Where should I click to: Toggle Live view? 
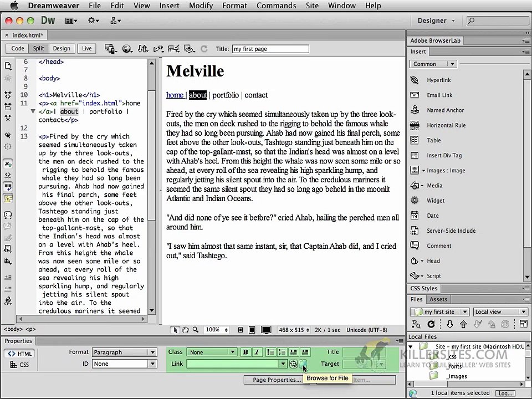click(86, 49)
